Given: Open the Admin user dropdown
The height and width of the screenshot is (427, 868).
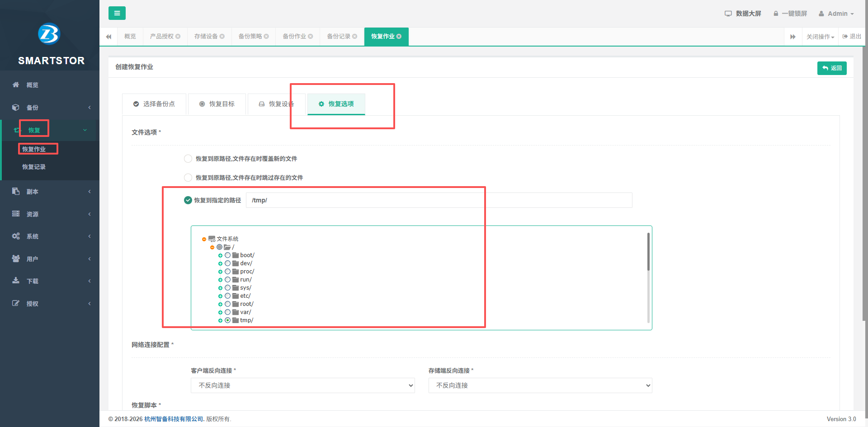Looking at the screenshot, I should coord(836,14).
